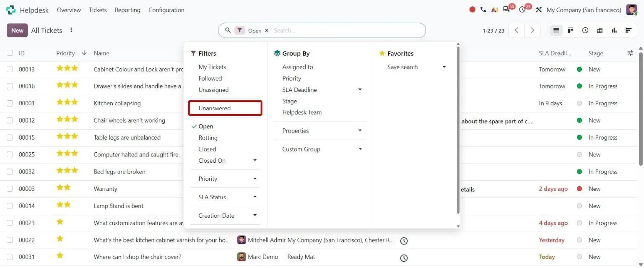Remove the Open filter facet
The height and width of the screenshot is (268, 644).
(267, 31)
